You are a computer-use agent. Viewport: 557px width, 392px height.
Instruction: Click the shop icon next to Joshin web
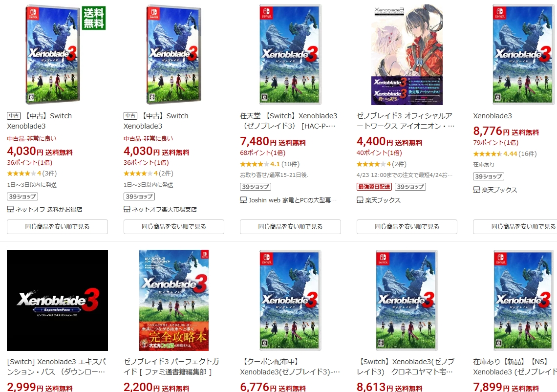point(243,200)
